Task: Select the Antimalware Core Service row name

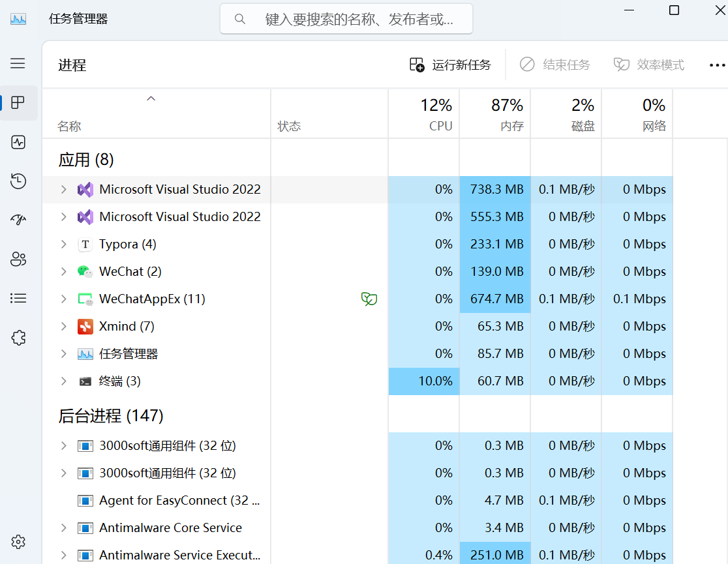Action: pos(170,527)
